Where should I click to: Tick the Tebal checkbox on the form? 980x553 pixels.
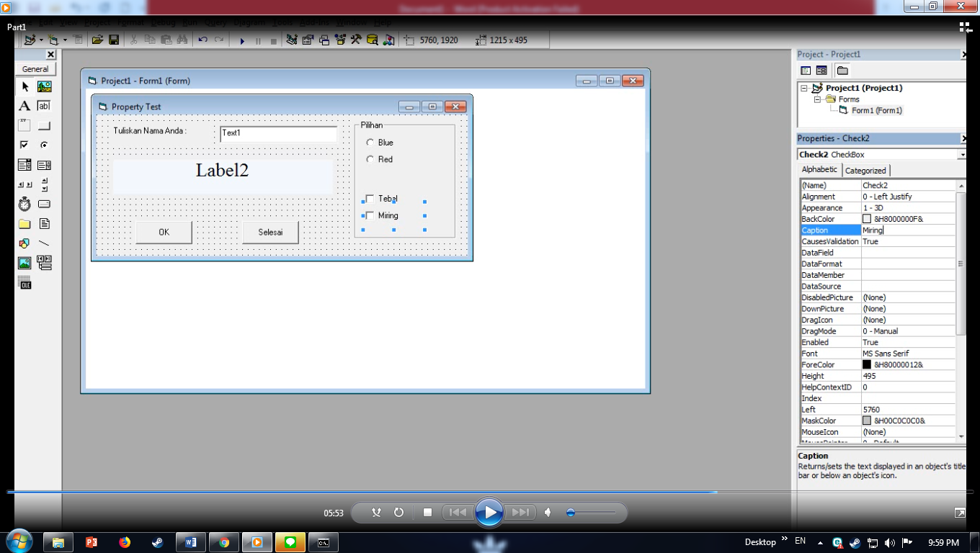click(x=370, y=199)
